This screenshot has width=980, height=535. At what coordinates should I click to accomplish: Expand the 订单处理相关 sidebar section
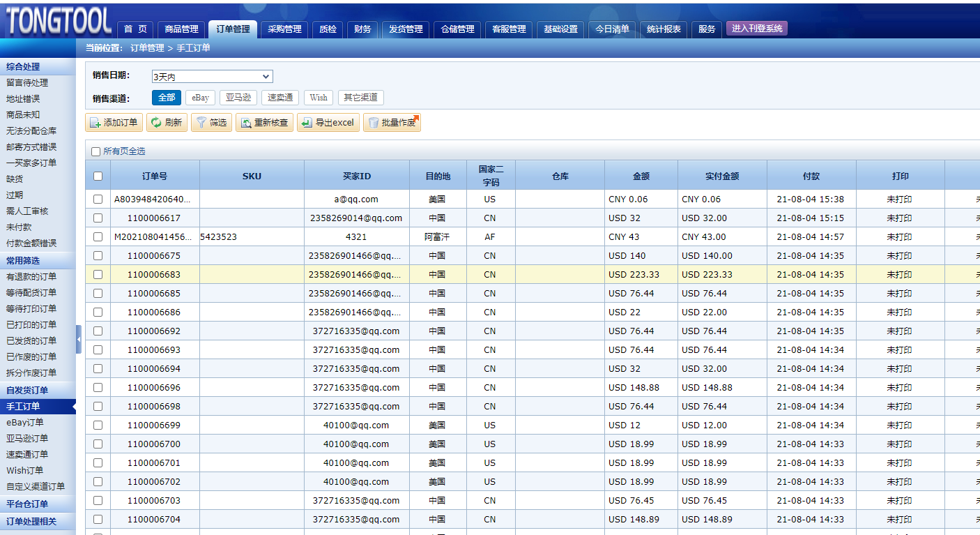pyautogui.click(x=38, y=521)
